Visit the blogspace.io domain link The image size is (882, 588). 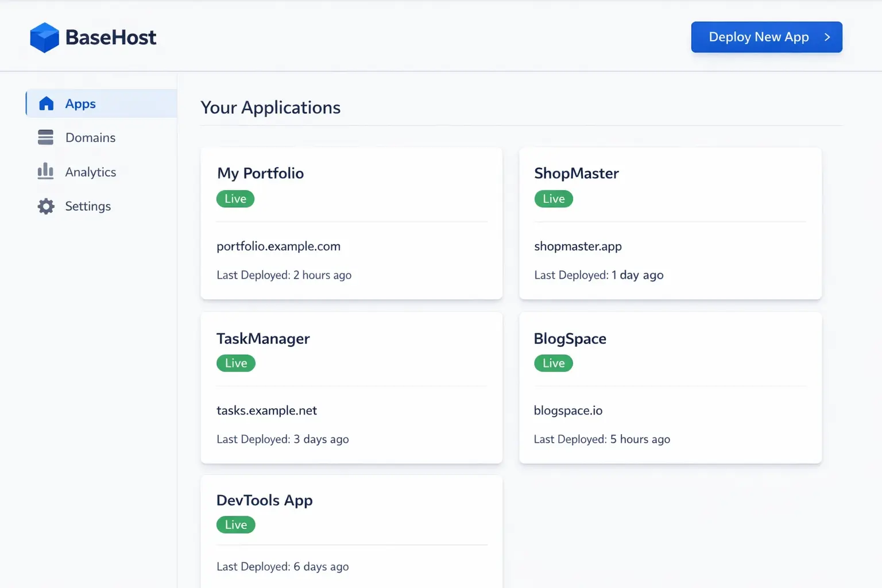(568, 410)
